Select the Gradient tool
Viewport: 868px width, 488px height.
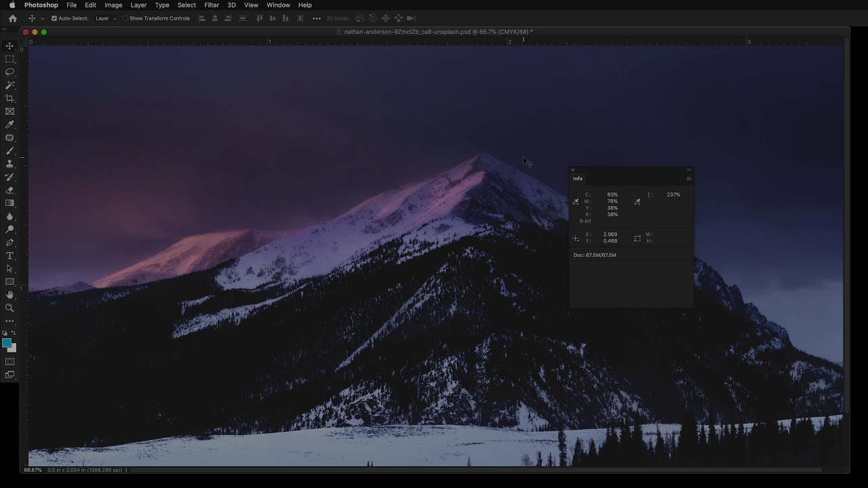[x=9, y=203]
